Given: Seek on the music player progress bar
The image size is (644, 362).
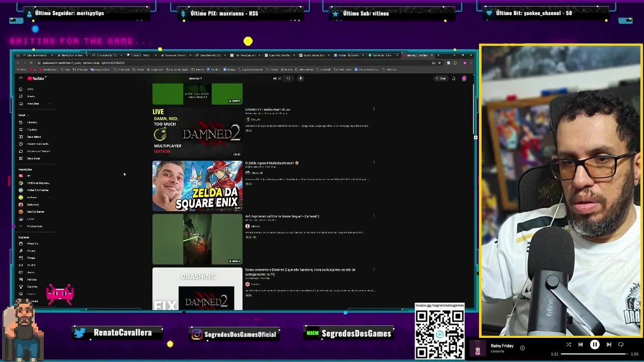Looking at the screenshot, I should 595,354.
